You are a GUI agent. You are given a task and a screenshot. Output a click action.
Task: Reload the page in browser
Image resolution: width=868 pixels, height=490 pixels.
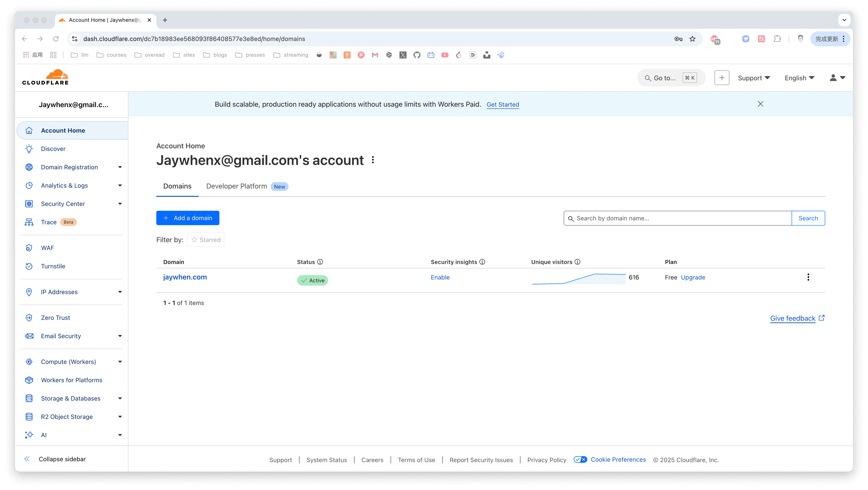click(56, 39)
